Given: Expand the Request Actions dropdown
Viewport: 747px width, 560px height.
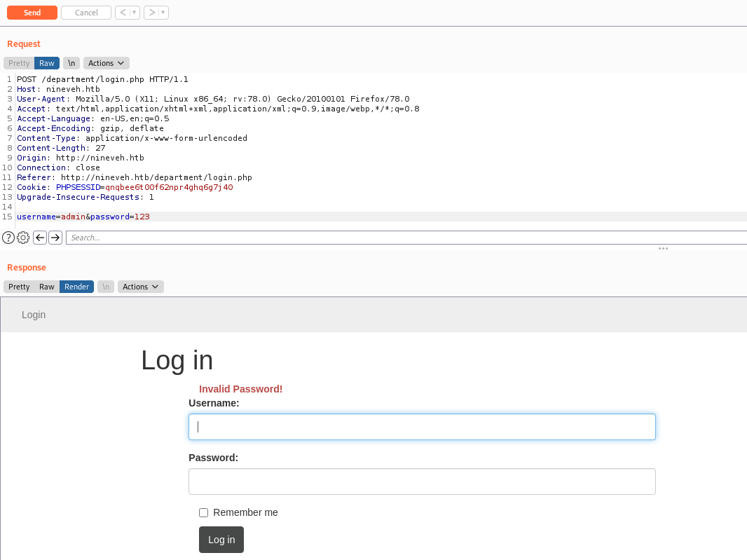Looking at the screenshot, I should tap(107, 63).
